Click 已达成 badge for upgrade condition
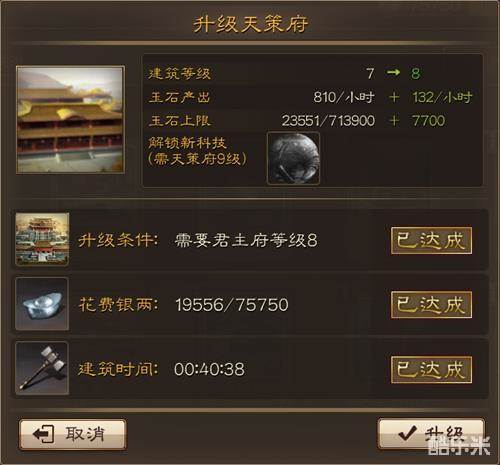 pos(431,240)
